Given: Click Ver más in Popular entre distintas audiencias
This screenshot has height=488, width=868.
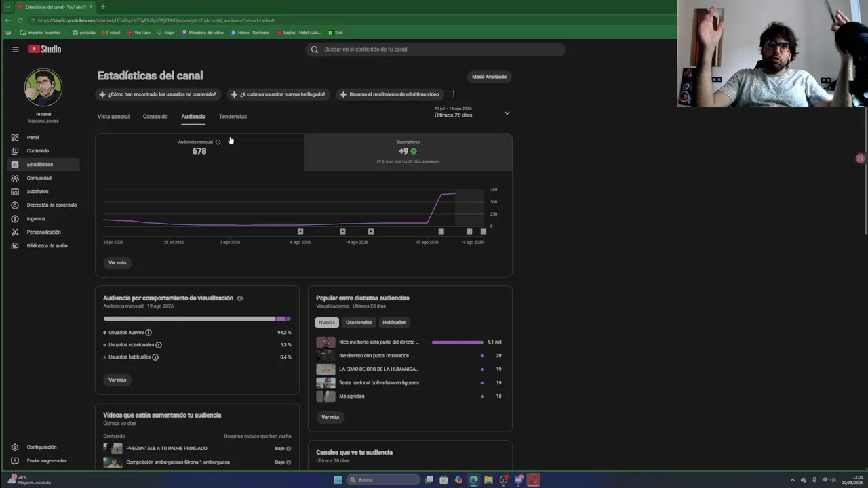Looking at the screenshot, I should coord(330,417).
